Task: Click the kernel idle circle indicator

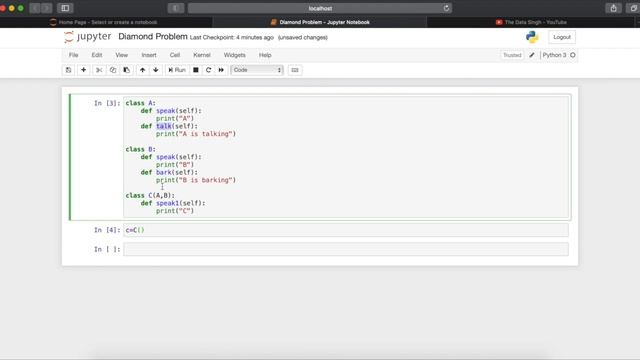Action: point(573,55)
